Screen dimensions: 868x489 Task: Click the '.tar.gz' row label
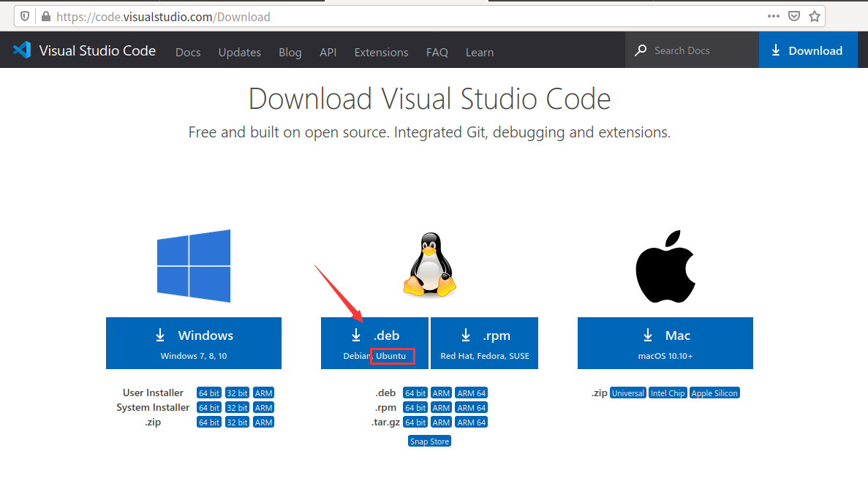click(x=385, y=422)
